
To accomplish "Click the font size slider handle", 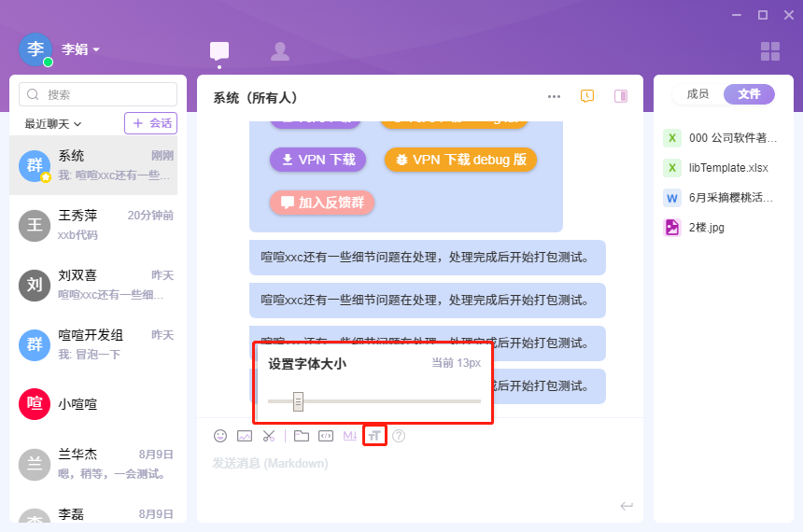I will (298, 401).
